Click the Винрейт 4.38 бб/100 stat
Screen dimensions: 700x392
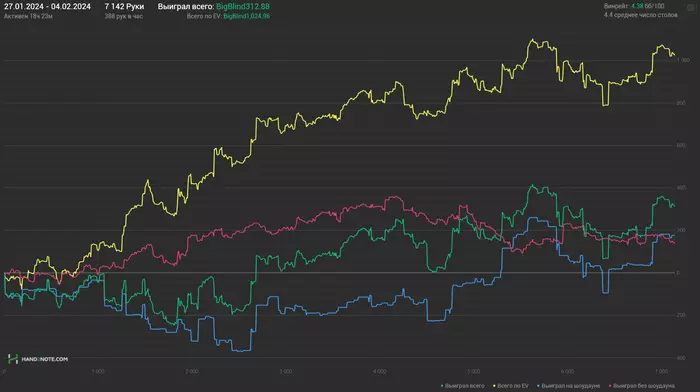point(634,6)
